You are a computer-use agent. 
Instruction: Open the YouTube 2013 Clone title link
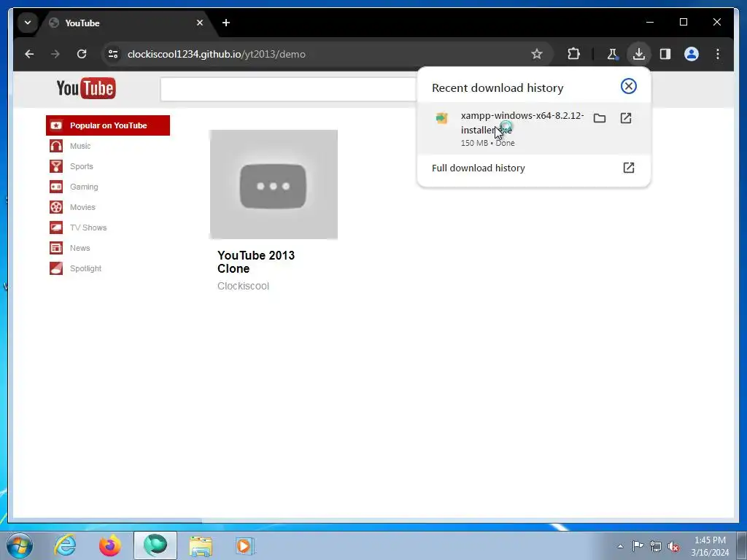256,262
